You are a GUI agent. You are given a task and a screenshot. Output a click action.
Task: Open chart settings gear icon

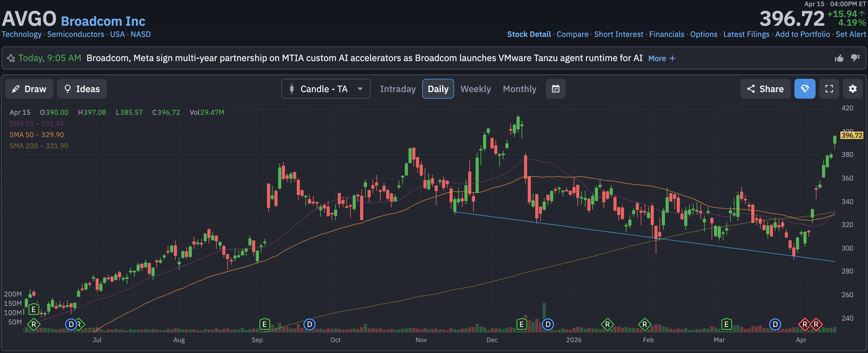coord(852,89)
